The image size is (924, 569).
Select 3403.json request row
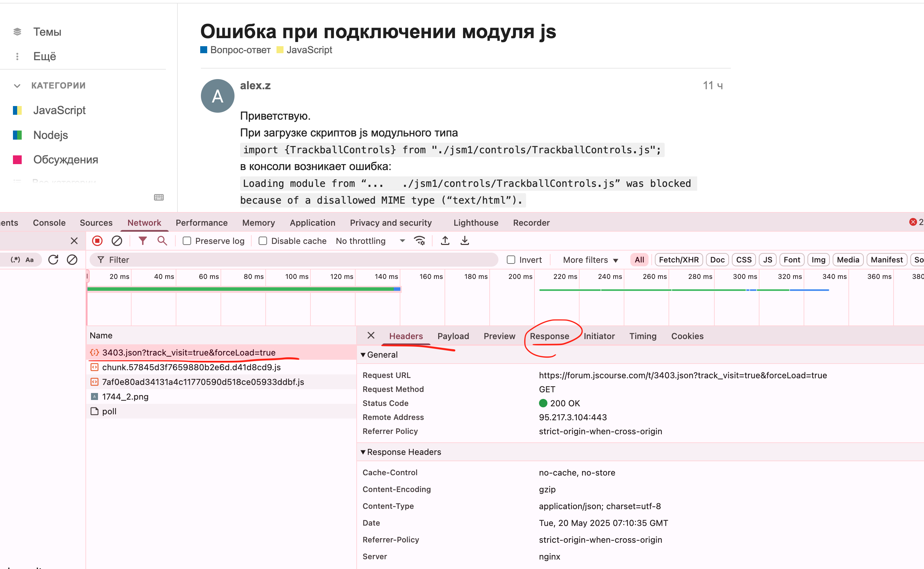pos(221,352)
